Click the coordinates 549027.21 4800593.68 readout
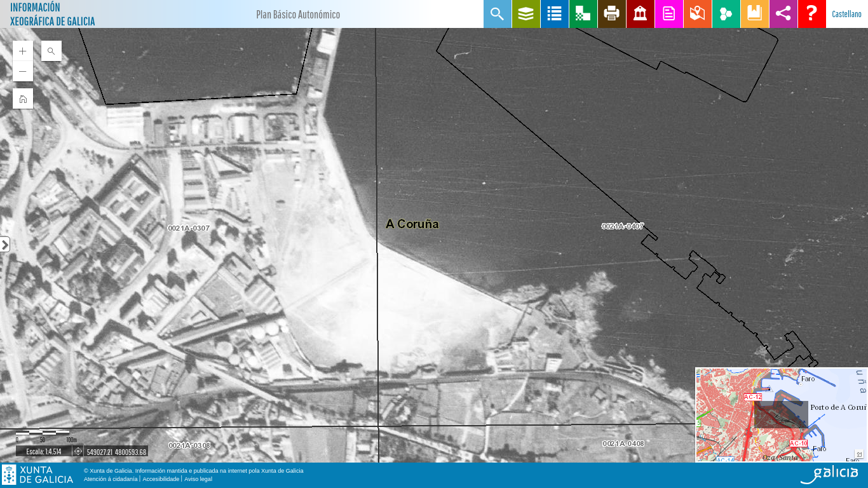Image resolution: width=868 pixels, height=488 pixels. pyautogui.click(x=116, y=452)
